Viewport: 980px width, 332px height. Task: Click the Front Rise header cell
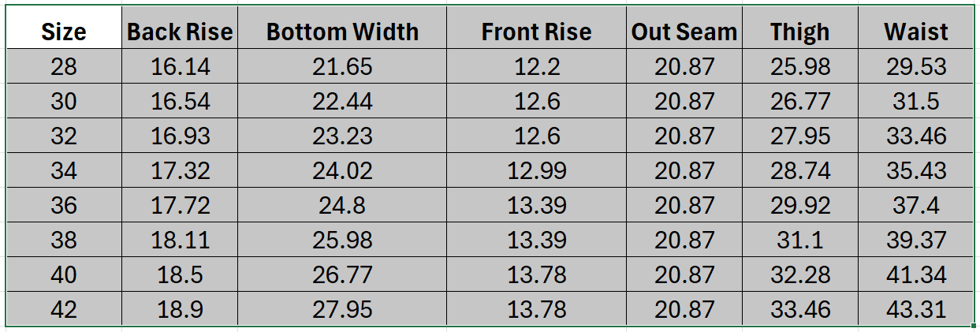pyautogui.click(x=536, y=32)
